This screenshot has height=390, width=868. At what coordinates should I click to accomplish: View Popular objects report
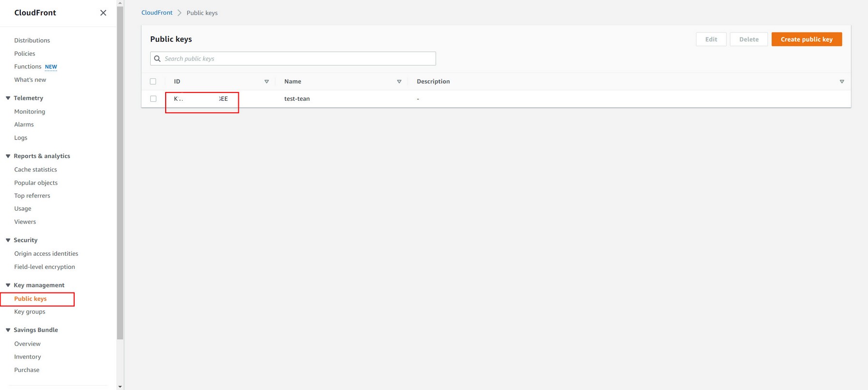36,183
